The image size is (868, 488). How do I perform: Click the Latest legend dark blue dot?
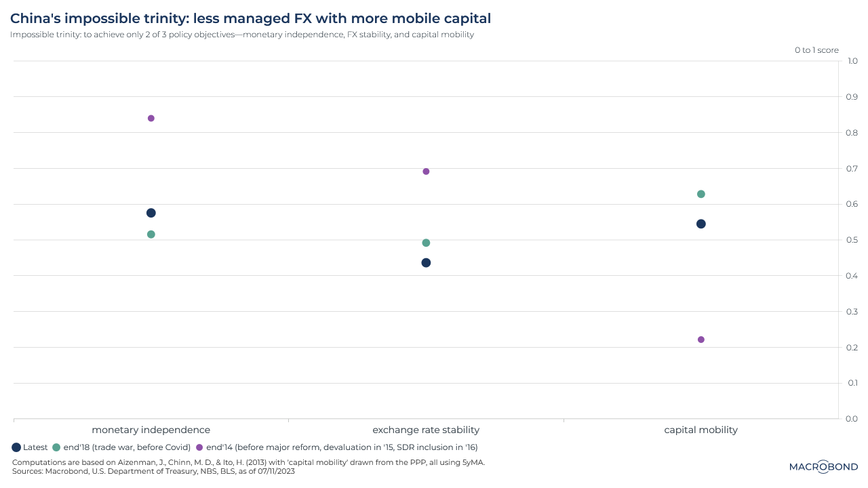[x=16, y=447]
